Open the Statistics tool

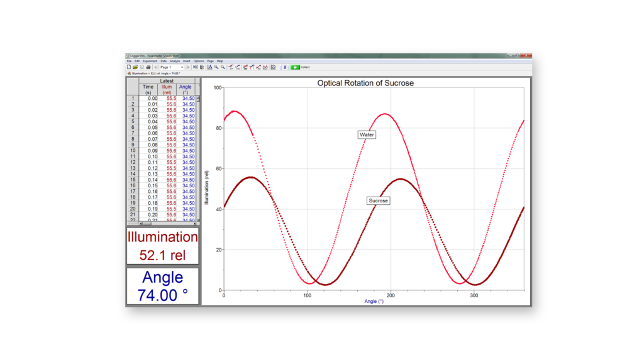pos(245,67)
